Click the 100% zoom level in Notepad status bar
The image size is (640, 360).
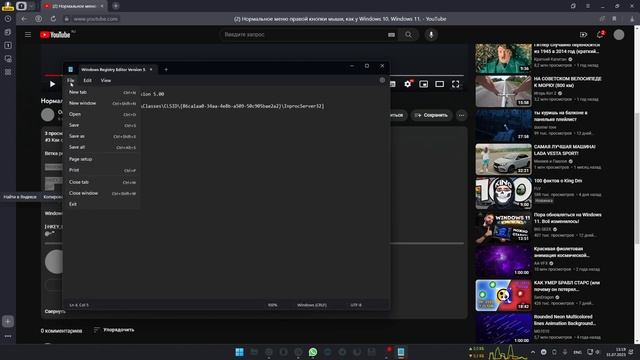[x=272, y=305]
